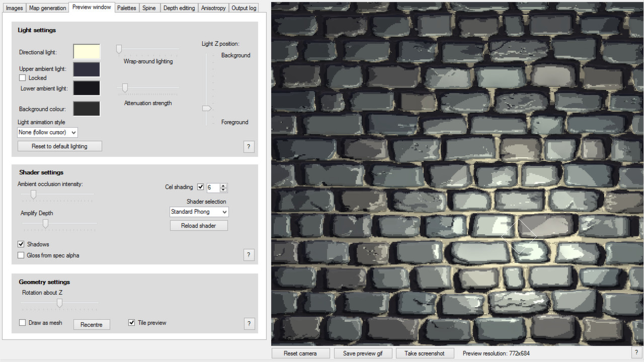Increase Cel shading value with up arrow

pos(223,185)
